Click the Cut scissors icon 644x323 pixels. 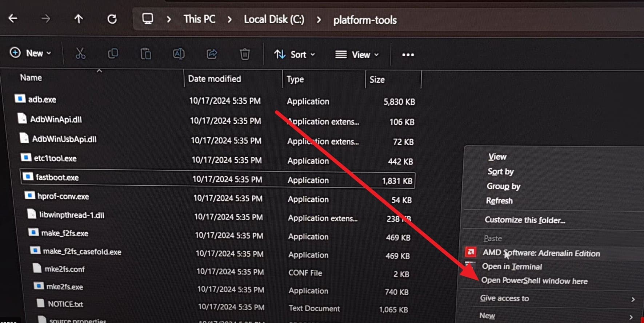point(80,54)
